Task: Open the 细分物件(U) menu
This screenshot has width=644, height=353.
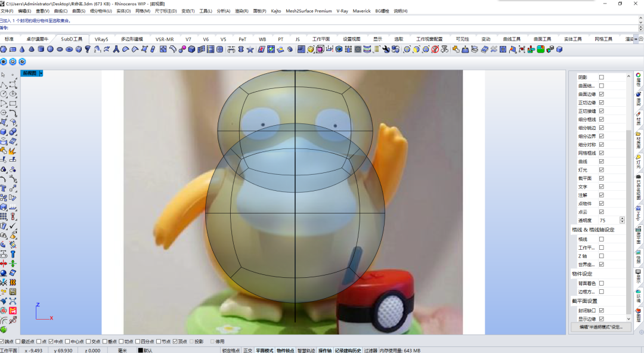Action: [x=101, y=11]
